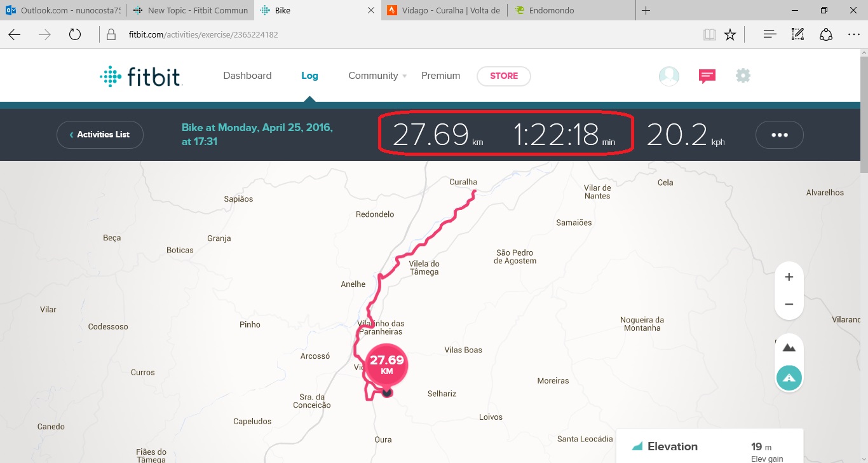Image resolution: width=868 pixels, height=463 pixels.
Task: Click the 1:22:18 duration value
Action: [564, 135]
